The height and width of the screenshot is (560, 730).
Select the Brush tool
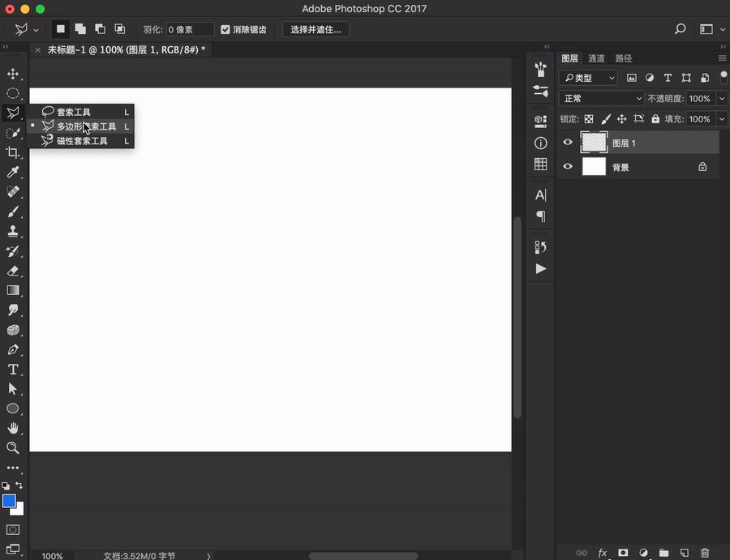13,212
